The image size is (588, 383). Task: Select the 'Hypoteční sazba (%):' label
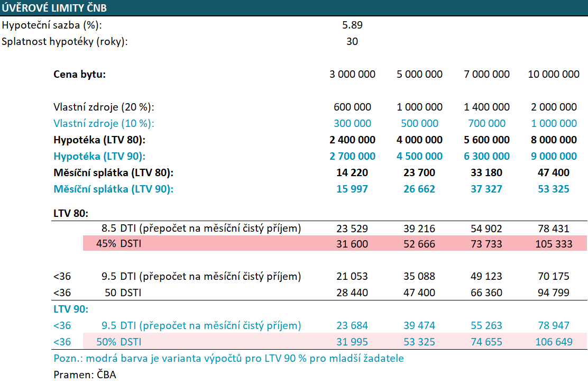(52, 25)
